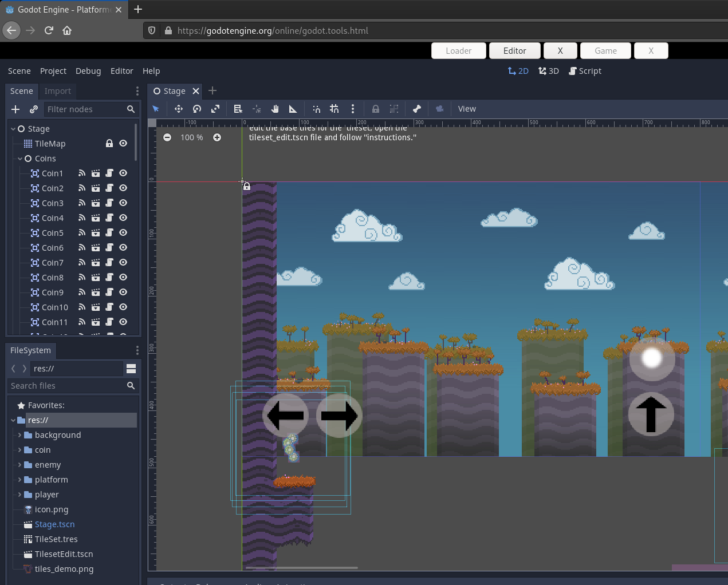The width and height of the screenshot is (728, 585).
Task: Open the Skeleton options bone icon
Action: 416,109
